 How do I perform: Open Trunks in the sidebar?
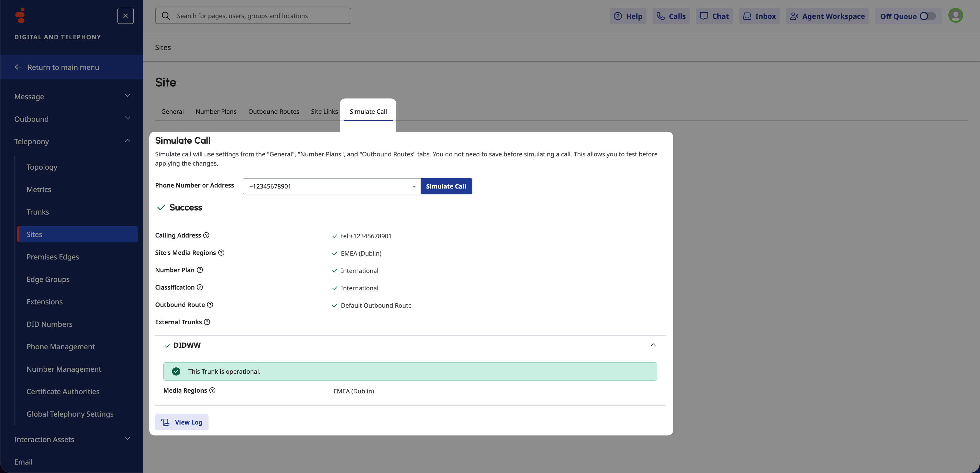point(38,212)
